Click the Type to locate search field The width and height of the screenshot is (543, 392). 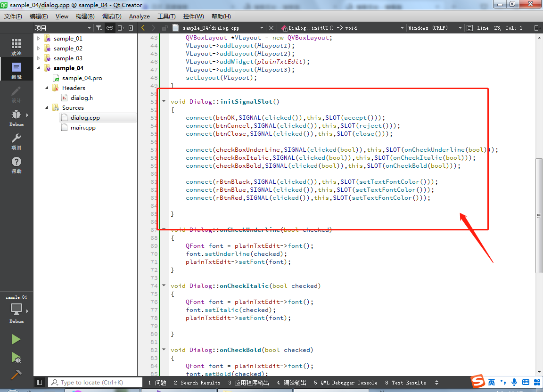tap(95, 382)
